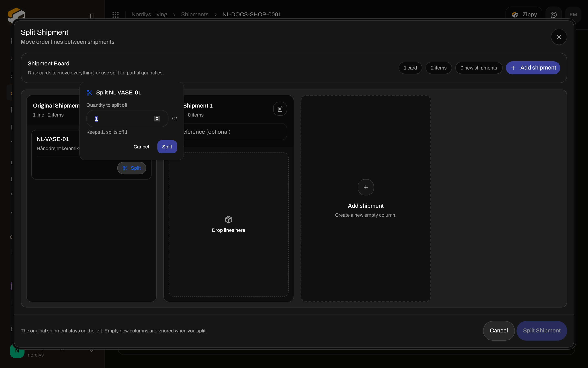Image resolution: width=588 pixels, height=368 pixels.
Task: Click NL-DOCS-SHOP-0001 in the breadcrumb
Action: 252,15
